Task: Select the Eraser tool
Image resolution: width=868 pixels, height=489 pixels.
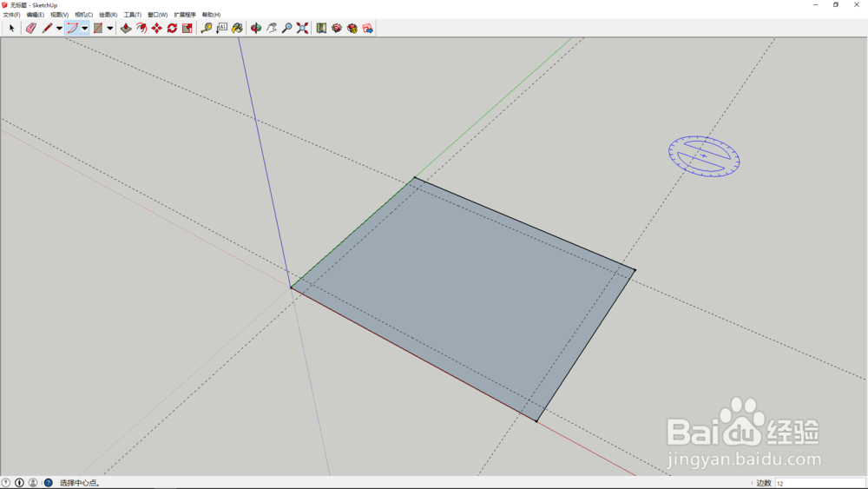Action: pos(30,28)
